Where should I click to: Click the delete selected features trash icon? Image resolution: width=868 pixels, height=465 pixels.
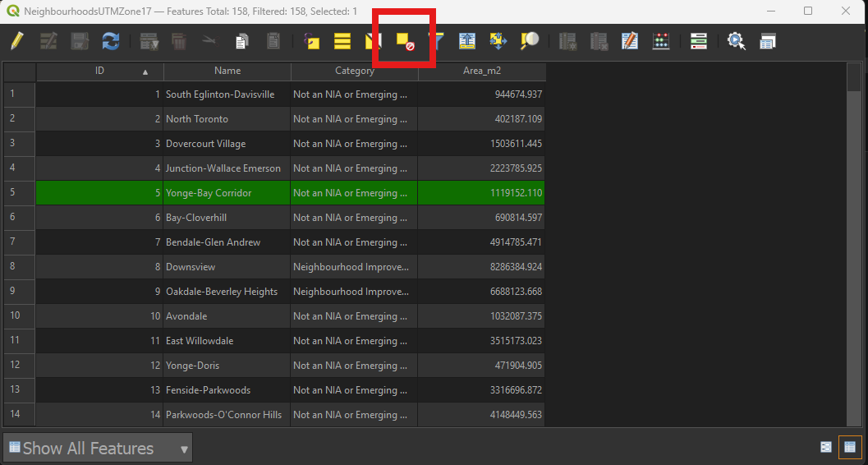pyautogui.click(x=178, y=41)
